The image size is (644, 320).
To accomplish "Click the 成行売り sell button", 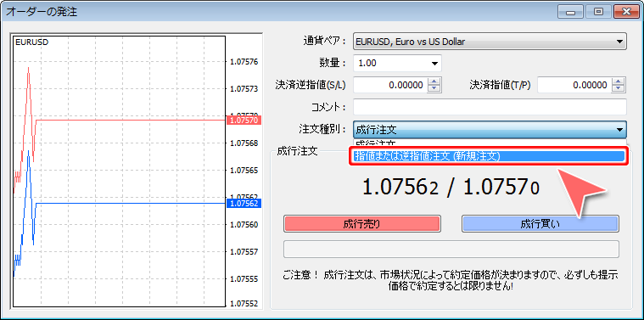I will (361, 224).
